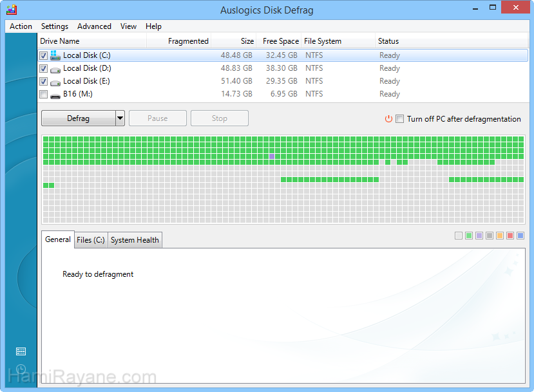
Task: Click the green legend color swatch
Action: pyautogui.click(x=469, y=236)
